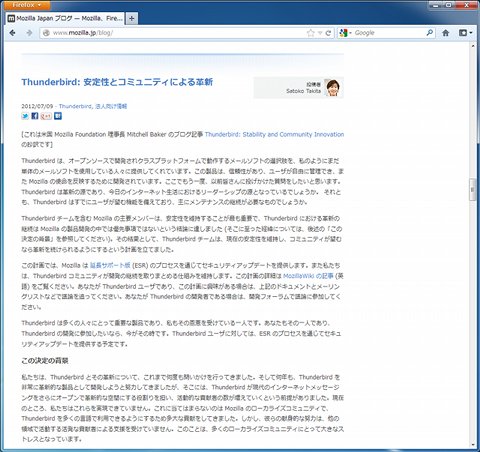This screenshot has height=452, width=480.
Task: Reload the page using the refresh icon
Action: (328, 33)
